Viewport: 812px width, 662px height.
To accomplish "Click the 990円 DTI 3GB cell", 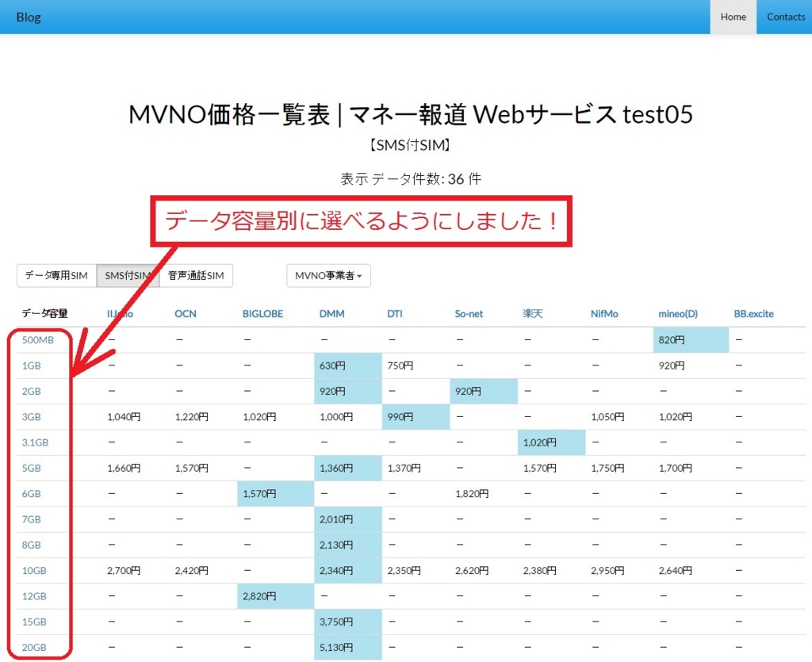I will (416, 417).
